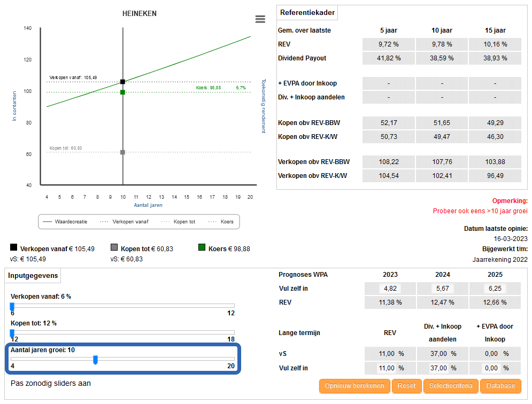The height and width of the screenshot is (404, 532).
Task: Click green Koers marker on chart
Action: pyautogui.click(x=123, y=92)
